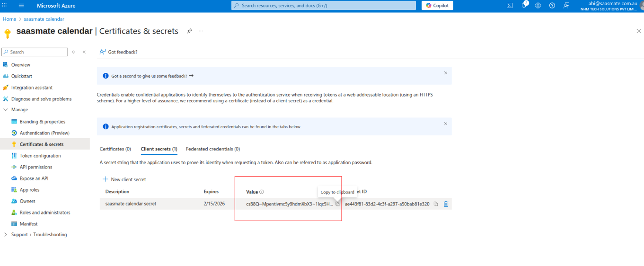Collapse the left sidebar menu
Screen dimensions: 644x266
[x=84, y=52]
